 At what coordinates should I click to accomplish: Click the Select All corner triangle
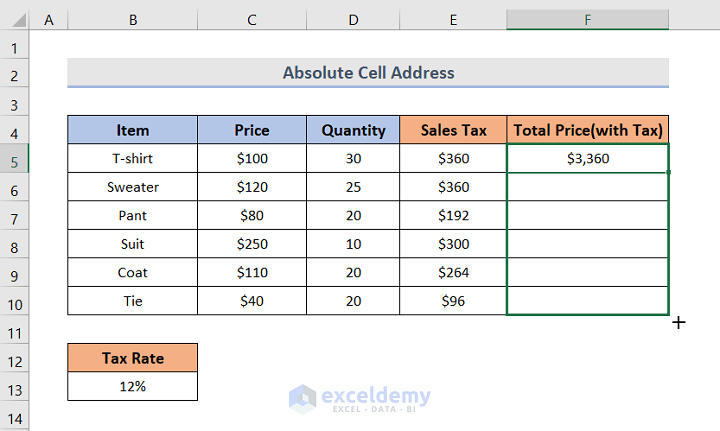15,19
